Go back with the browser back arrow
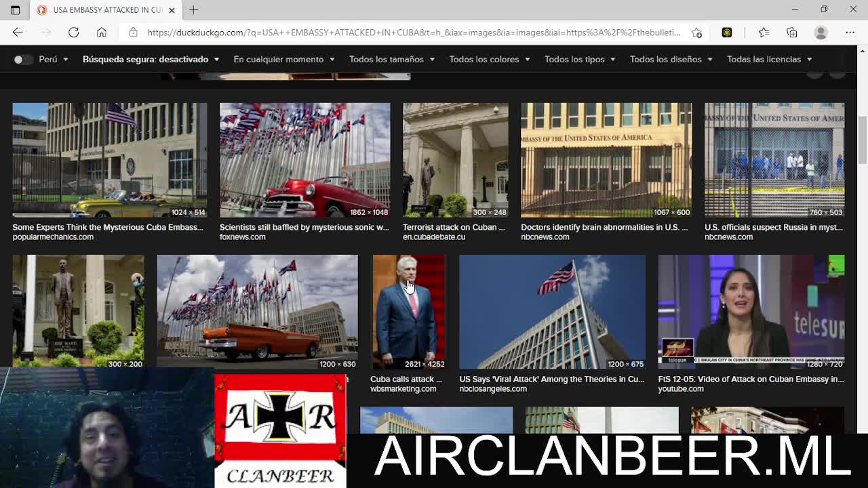The image size is (868, 488). point(18,33)
